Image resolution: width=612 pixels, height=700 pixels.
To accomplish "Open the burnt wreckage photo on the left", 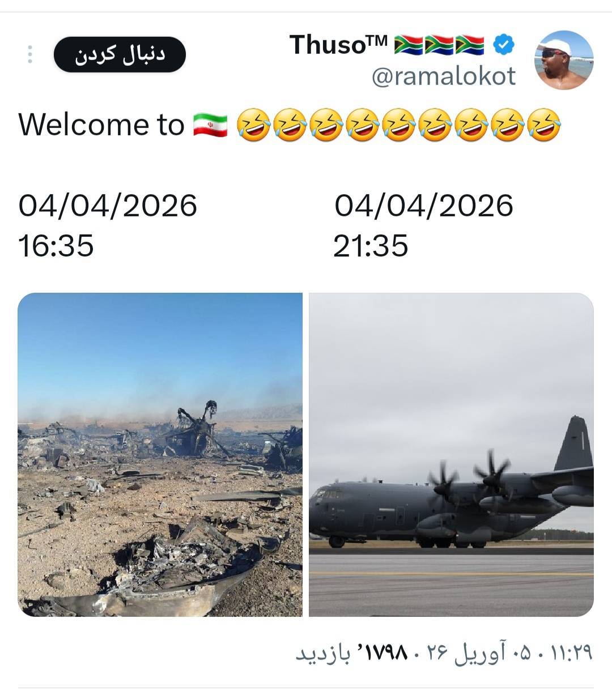I will point(160,454).
